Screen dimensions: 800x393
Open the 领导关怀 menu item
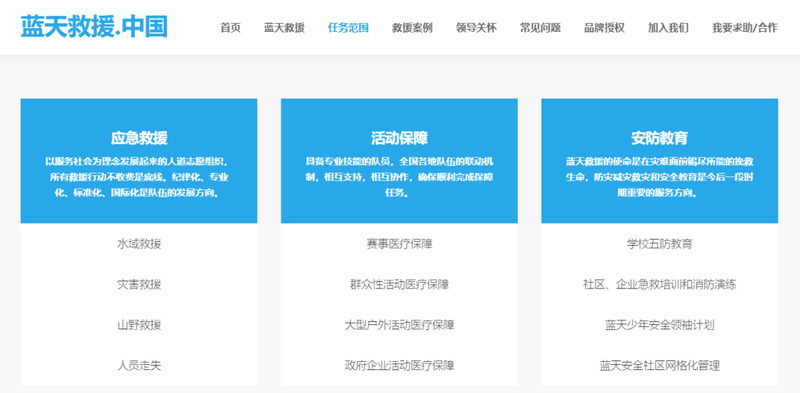click(x=476, y=28)
